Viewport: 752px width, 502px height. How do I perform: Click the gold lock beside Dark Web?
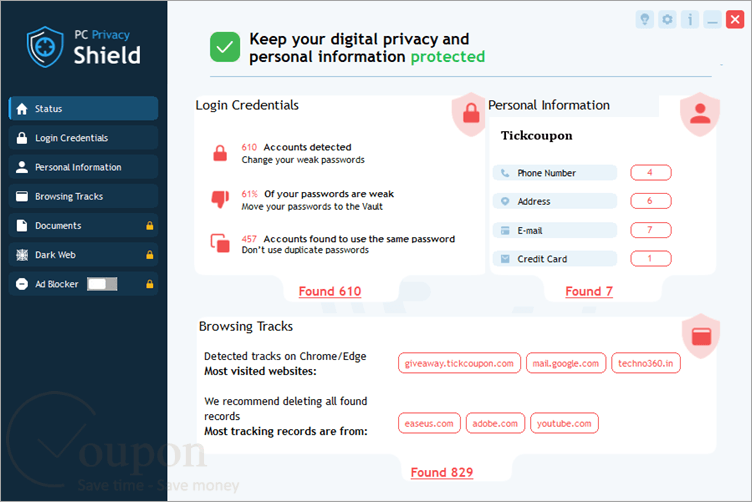click(x=150, y=255)
